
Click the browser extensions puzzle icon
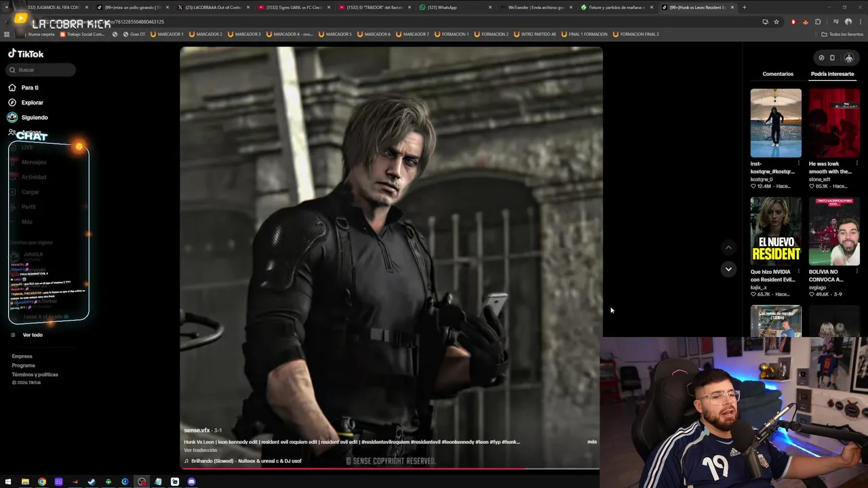point(818,22)
